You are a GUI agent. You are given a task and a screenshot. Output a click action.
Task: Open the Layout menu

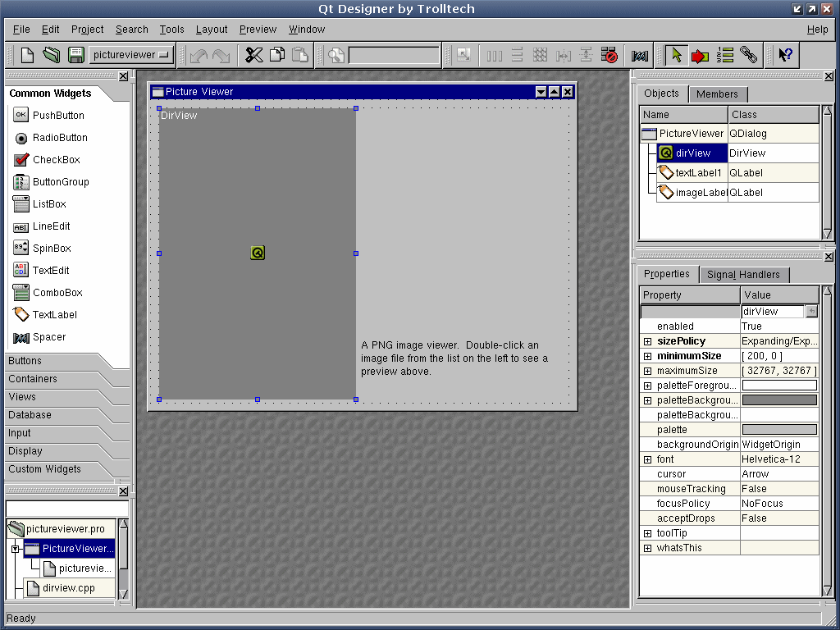pos(212,30)
